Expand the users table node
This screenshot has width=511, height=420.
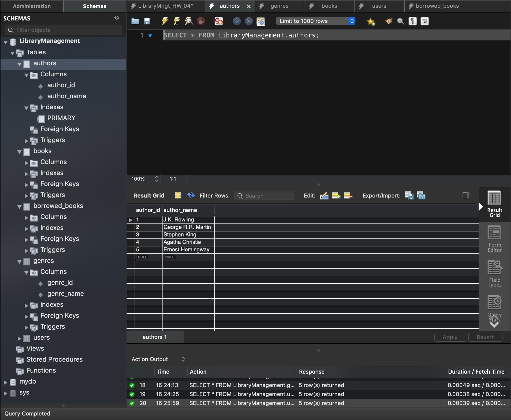pos(19,338)
